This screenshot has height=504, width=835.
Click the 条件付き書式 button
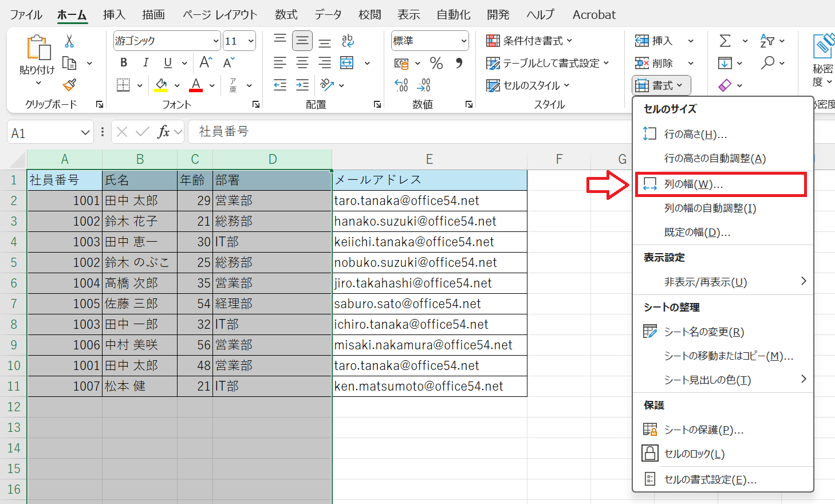pos(530,41)
